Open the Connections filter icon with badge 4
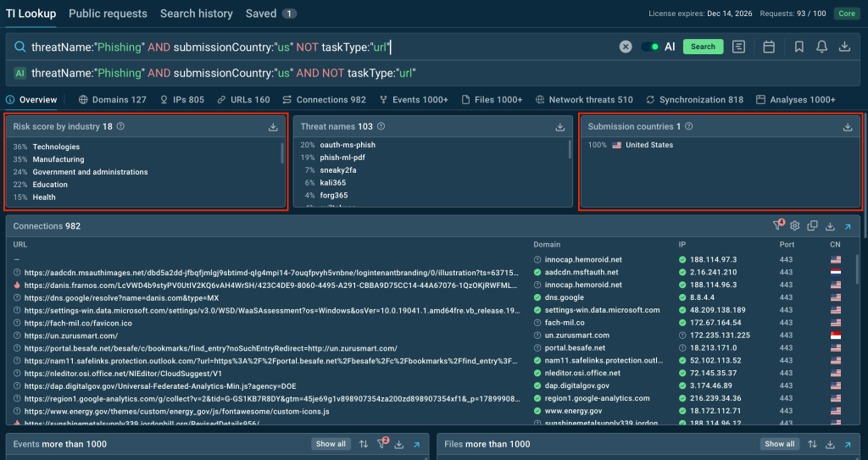This screenshot has width=868, height=460. point(778,224)
